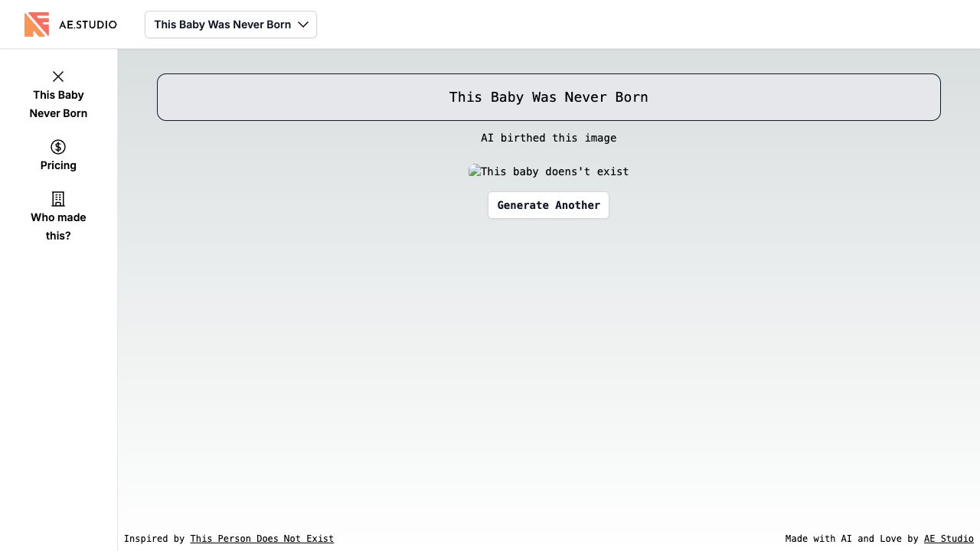
Task: Open the This Baby Was Never Born dropdown
Action: click(222, 24)
